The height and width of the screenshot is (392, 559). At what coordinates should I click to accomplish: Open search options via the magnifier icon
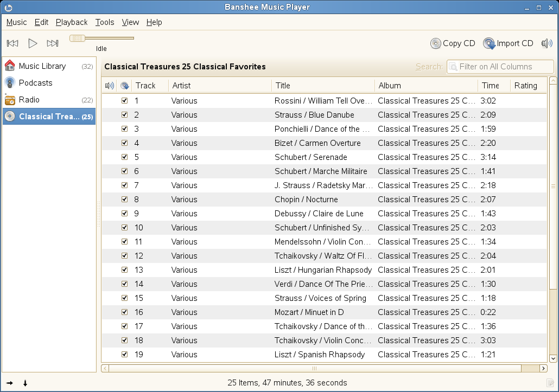click(x=453, y=67)
